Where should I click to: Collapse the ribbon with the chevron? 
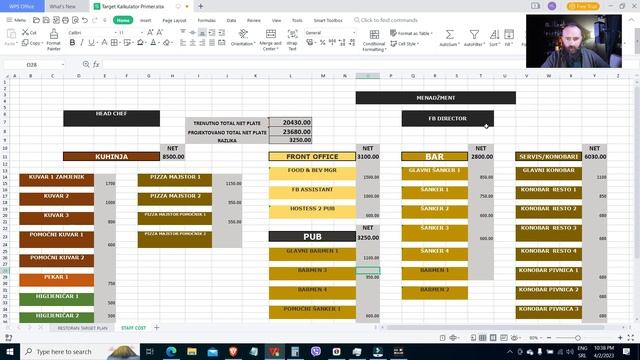click(x=632, y=20)
